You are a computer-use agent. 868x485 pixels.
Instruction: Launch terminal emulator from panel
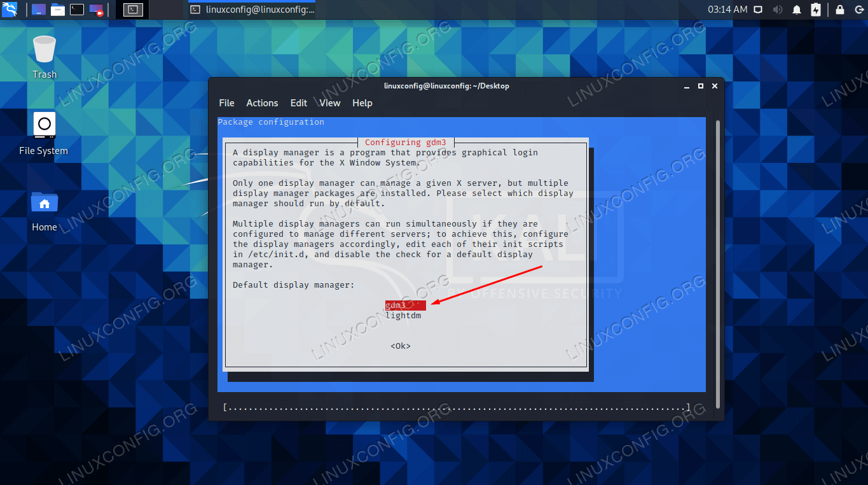coord(77,10)
